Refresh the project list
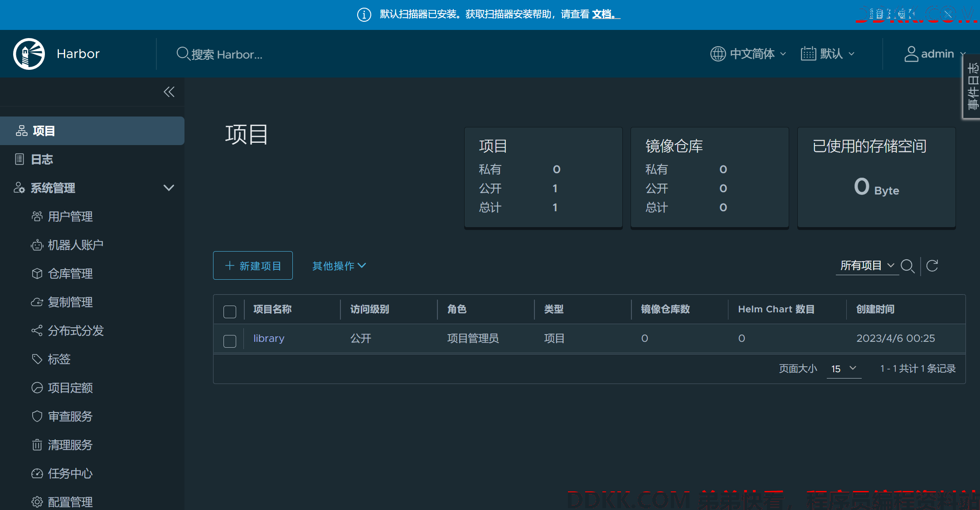The width and height of the screenshot is (980, 510). point(932,266)
